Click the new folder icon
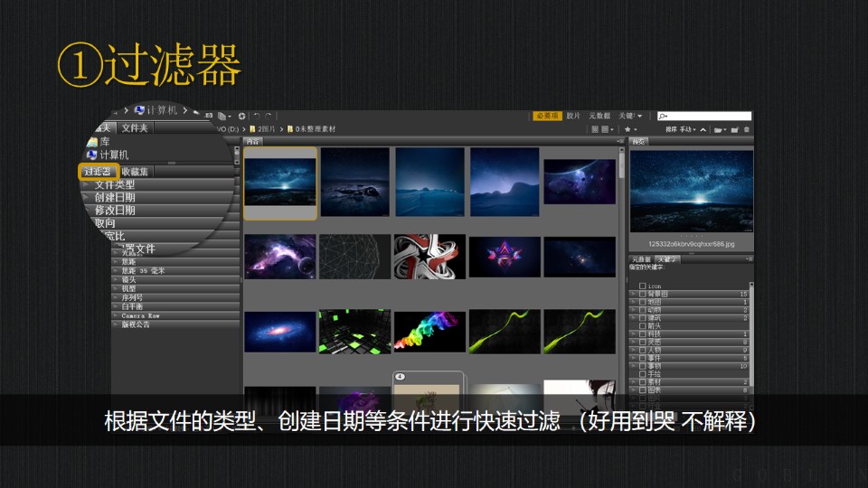This screenshot has height=488, width=868. [734, 129]
